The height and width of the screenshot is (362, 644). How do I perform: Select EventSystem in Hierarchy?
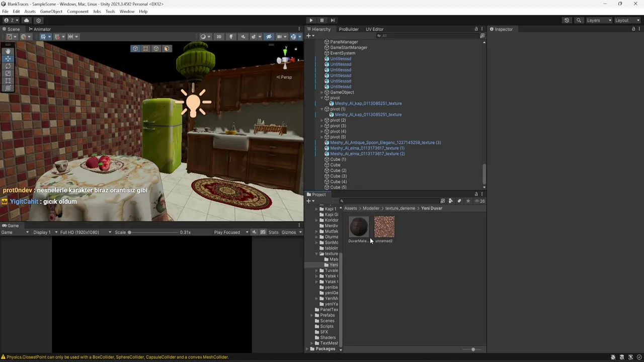click(x=342, y=53)
